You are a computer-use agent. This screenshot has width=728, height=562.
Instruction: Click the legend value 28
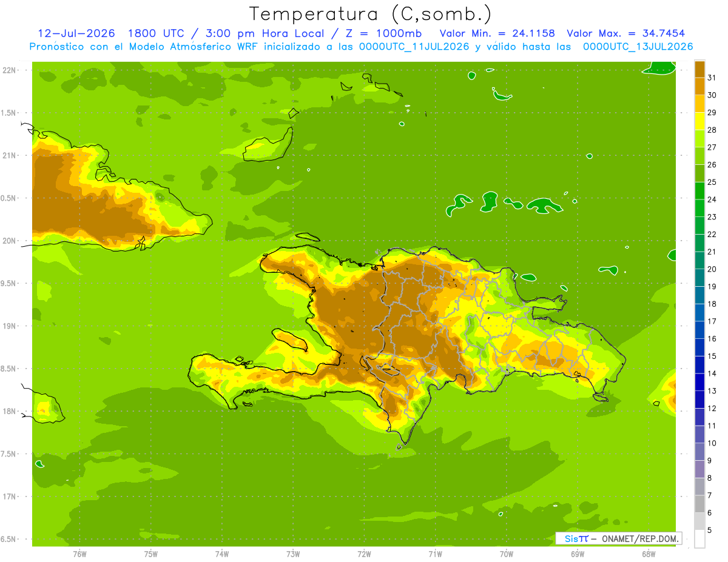pos(712,130)
